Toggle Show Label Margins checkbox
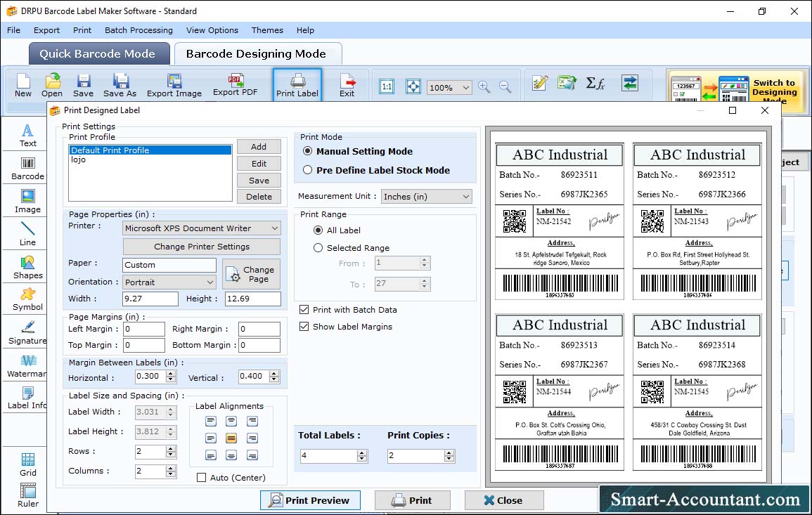This screenshot has width=812, height=515. pos(304,327)
